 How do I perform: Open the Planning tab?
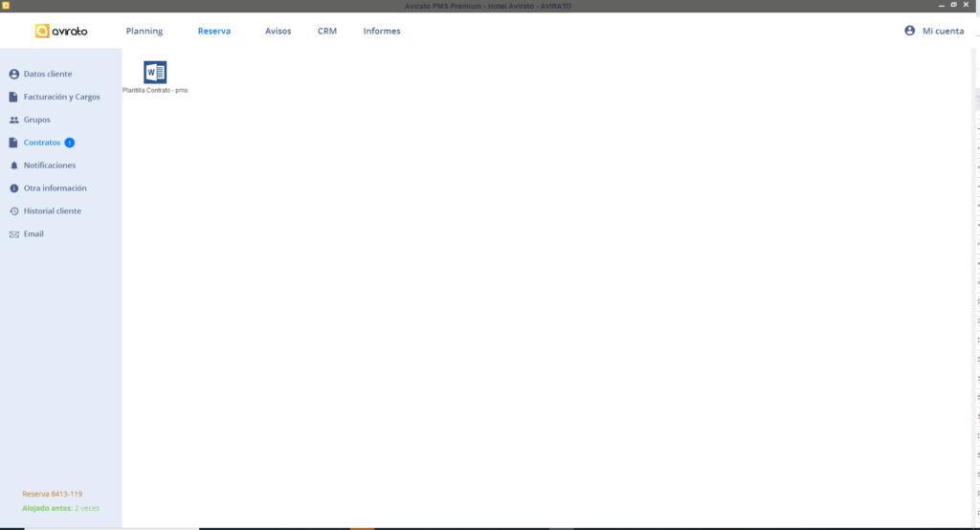(145, 31)
